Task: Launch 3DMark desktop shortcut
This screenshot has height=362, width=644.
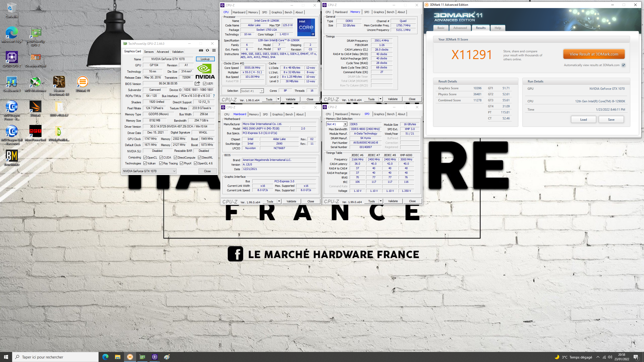Action: click(35, 109)
